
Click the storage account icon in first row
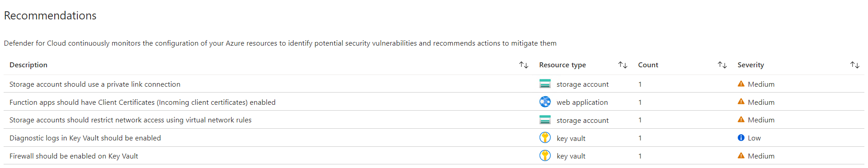545,84
